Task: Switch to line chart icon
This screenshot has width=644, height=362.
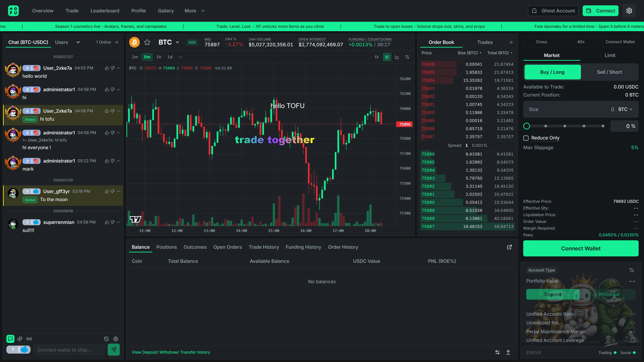Action: tap(397, 57)
